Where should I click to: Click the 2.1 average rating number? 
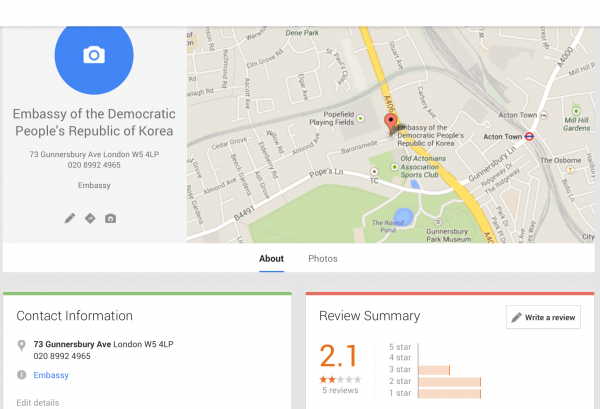(x=339, y=356)
